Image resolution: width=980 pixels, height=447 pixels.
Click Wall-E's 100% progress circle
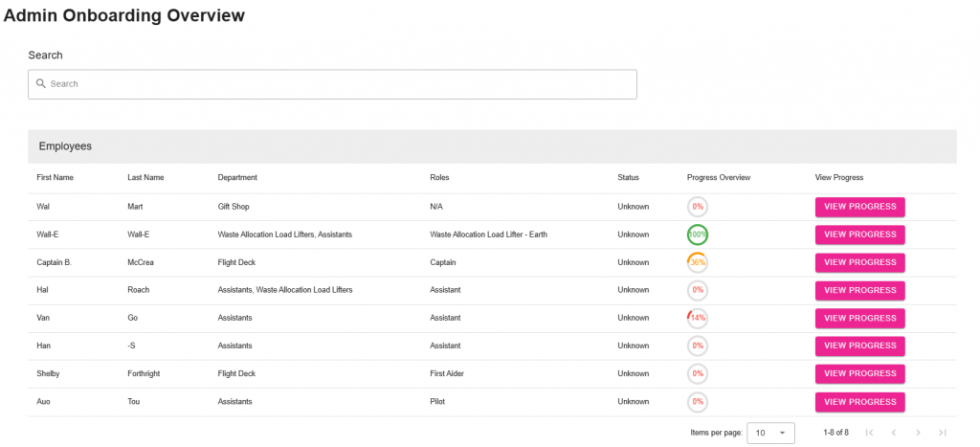click(x=698, y=235)
